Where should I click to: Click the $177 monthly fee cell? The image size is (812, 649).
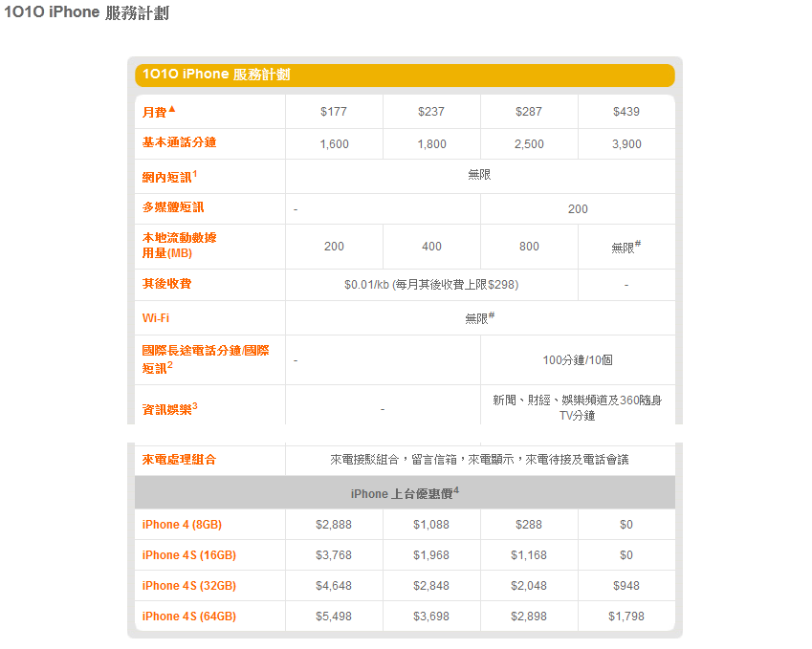pyautogui.click(x=334, y=112)
